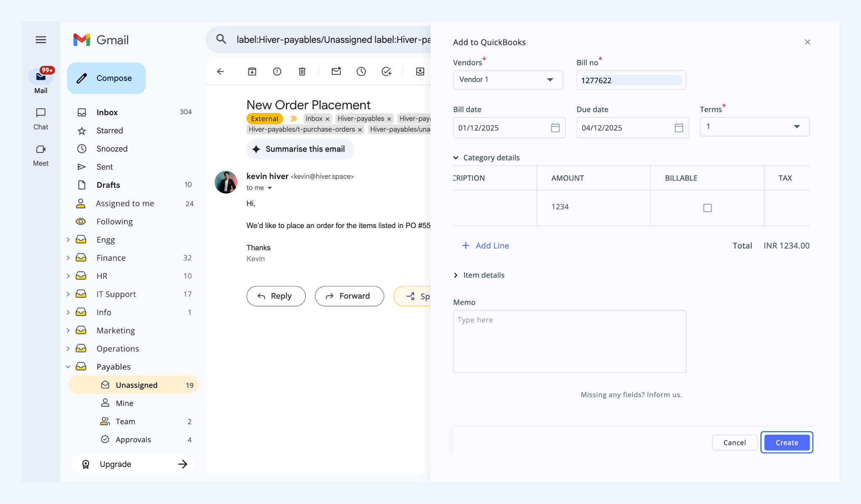Screen dimensions: 861x504
Task: Delete this email with trash icon
Action: point(302,71)
